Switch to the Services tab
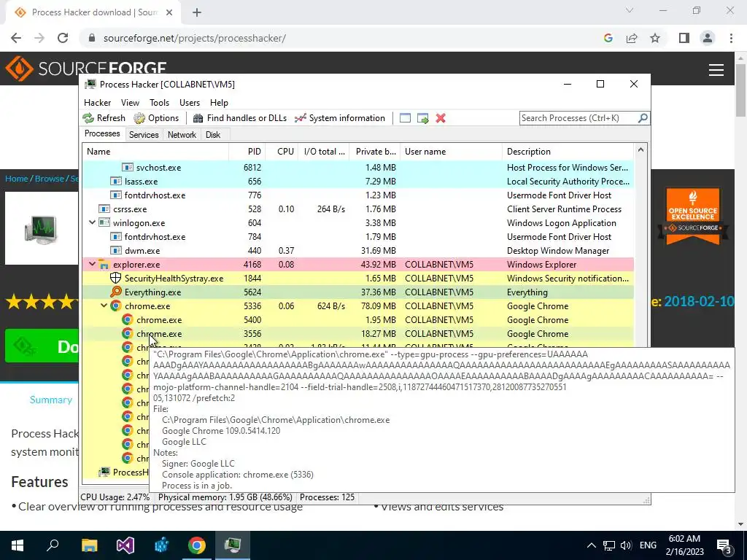The height and width of the screenshot is (560, 747). [x=144, y=135]
